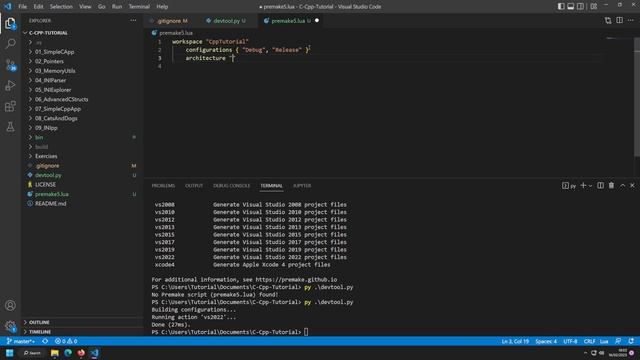640x360 pixels.
Task: Open the Extensions view icon
Action: coord(10,107)
